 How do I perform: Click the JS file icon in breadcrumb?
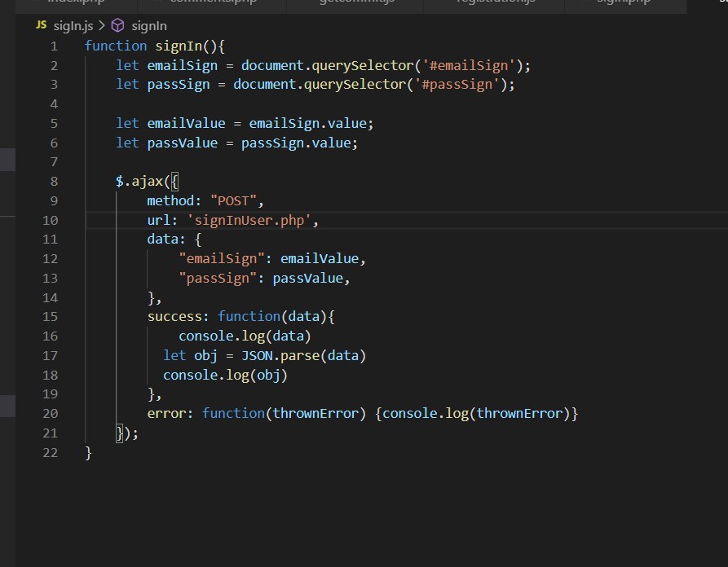click(x=41, y=25)
